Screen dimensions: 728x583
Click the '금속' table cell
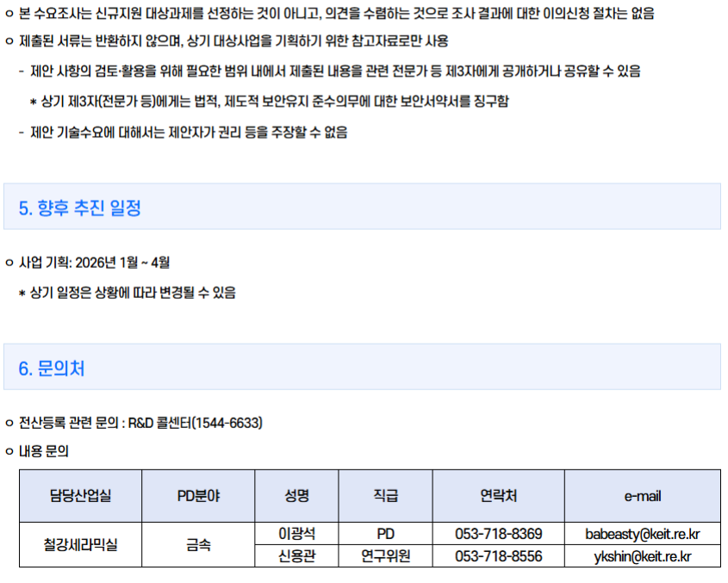click(198, 545)
